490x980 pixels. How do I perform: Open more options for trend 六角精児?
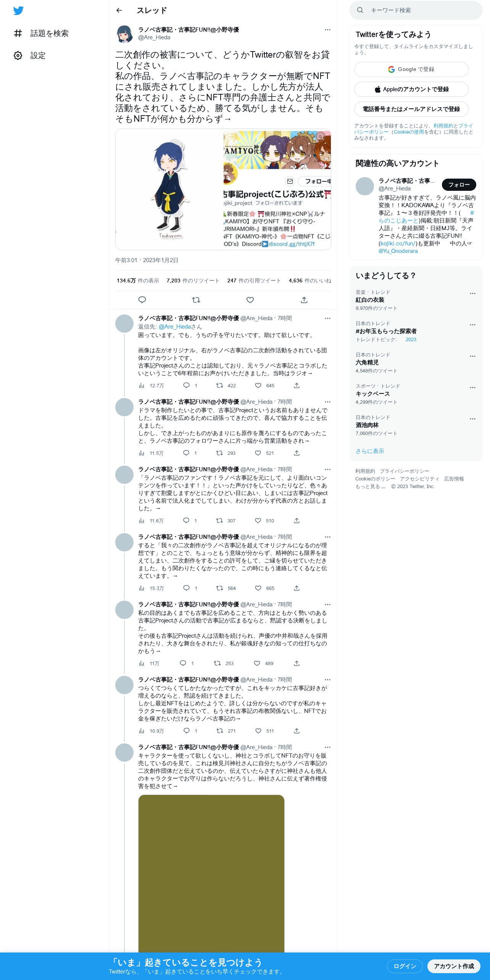(472, 356)
